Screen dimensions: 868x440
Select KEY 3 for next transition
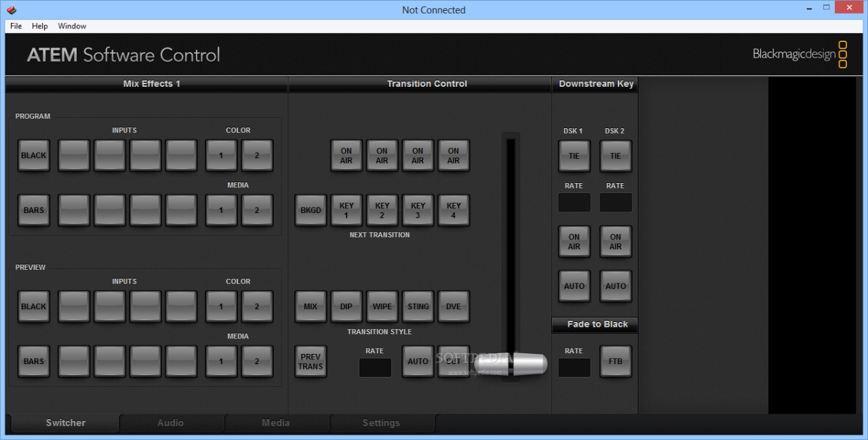[418, 210]
